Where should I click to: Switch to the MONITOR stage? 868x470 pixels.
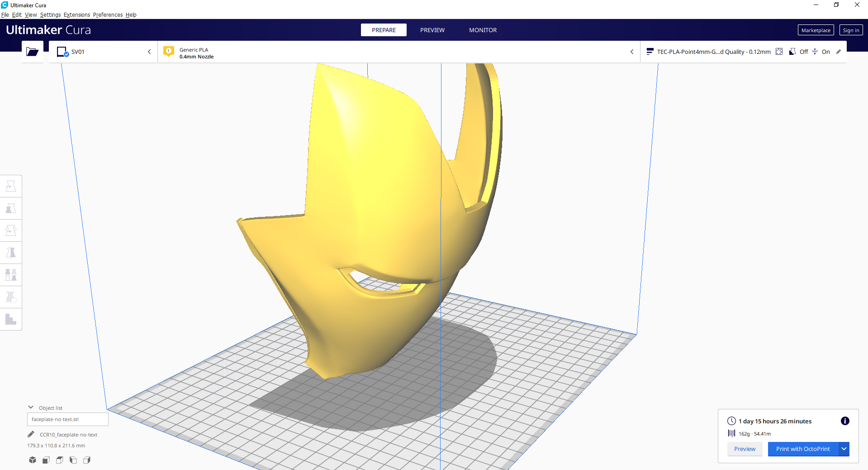(483, 30)
